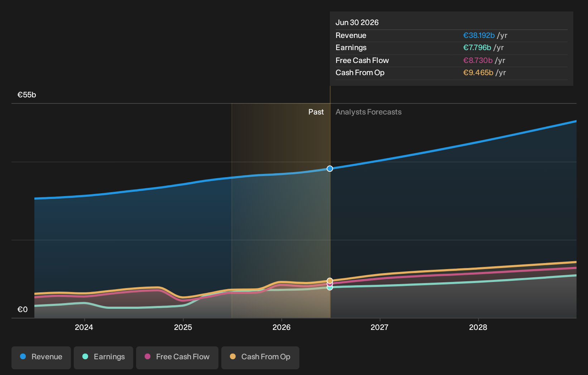Click the €0 y-axis label
588x375 pixels.
(x=23, y=310)
